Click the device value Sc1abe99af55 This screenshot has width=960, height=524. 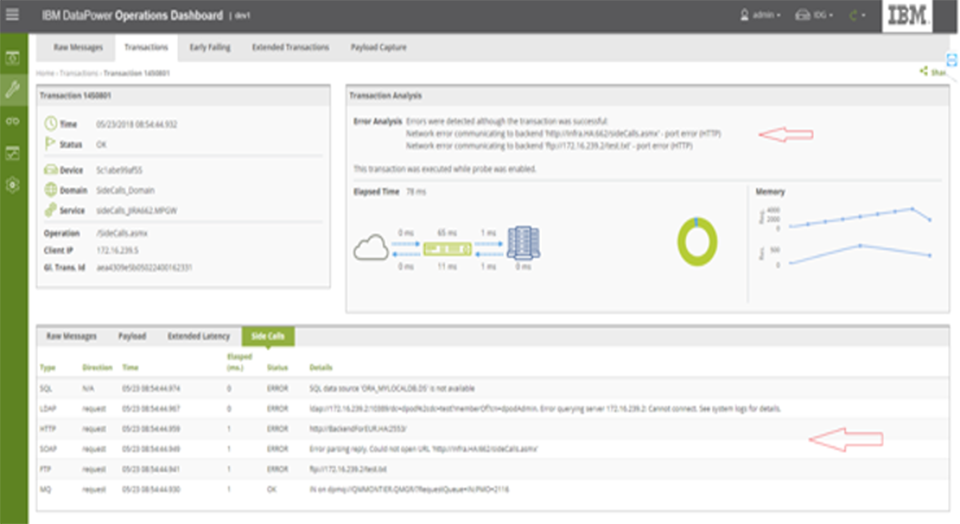119,170
